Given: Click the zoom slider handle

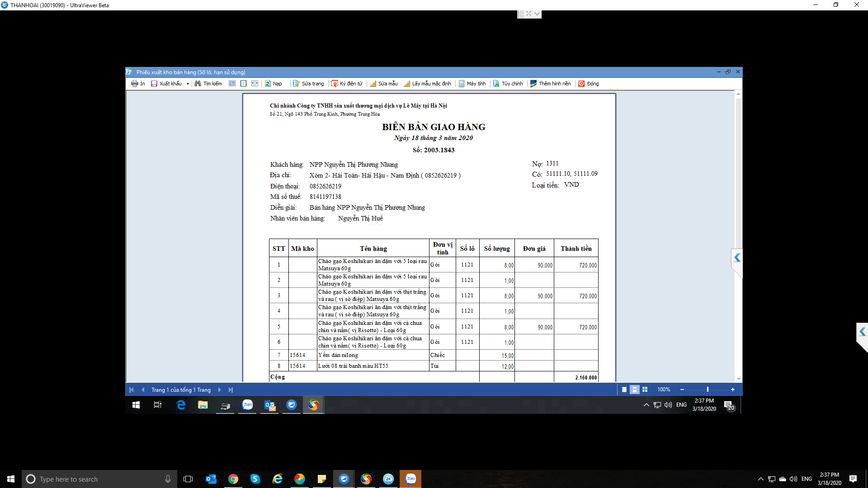Looking at the screenshot, I should point(708,389).
